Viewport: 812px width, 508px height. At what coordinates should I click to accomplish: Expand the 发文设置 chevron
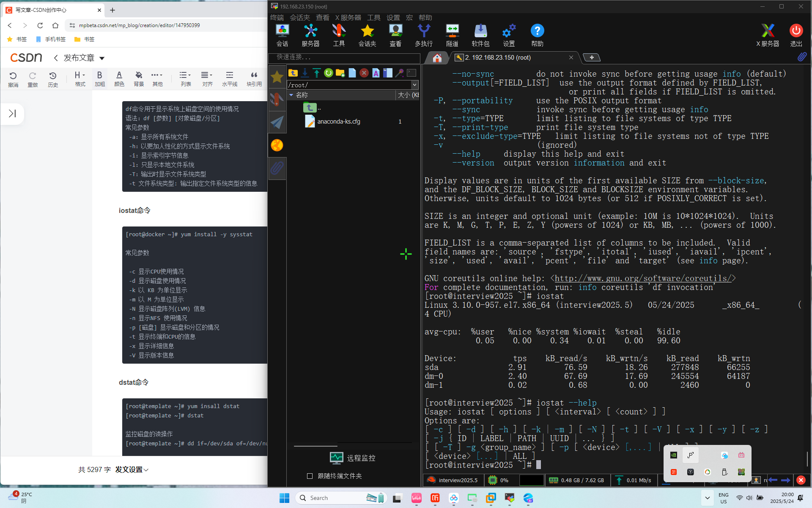point(146,469)
